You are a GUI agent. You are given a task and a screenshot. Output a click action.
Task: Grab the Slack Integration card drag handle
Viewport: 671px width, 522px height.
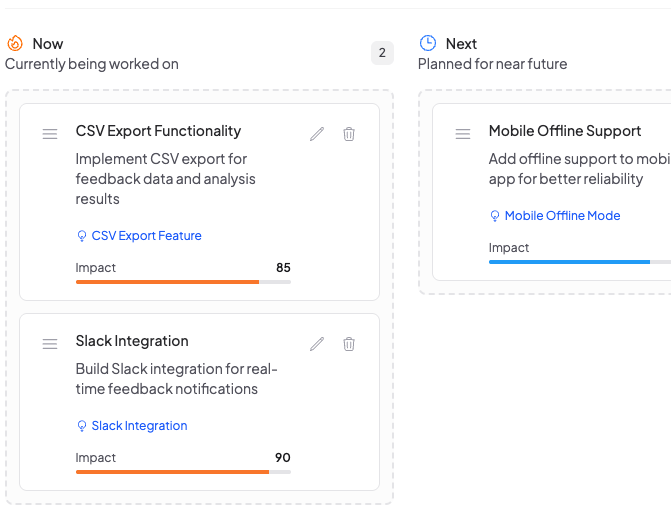point(50,344)
